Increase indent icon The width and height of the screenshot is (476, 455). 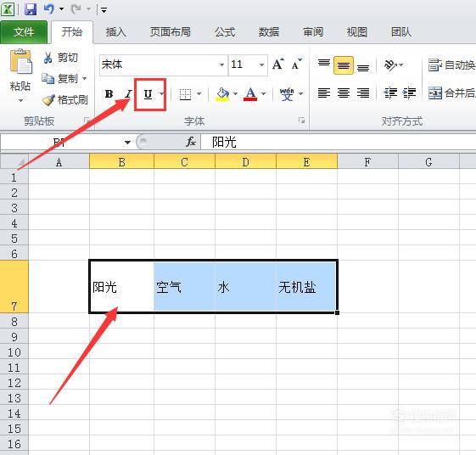[409, 93]
